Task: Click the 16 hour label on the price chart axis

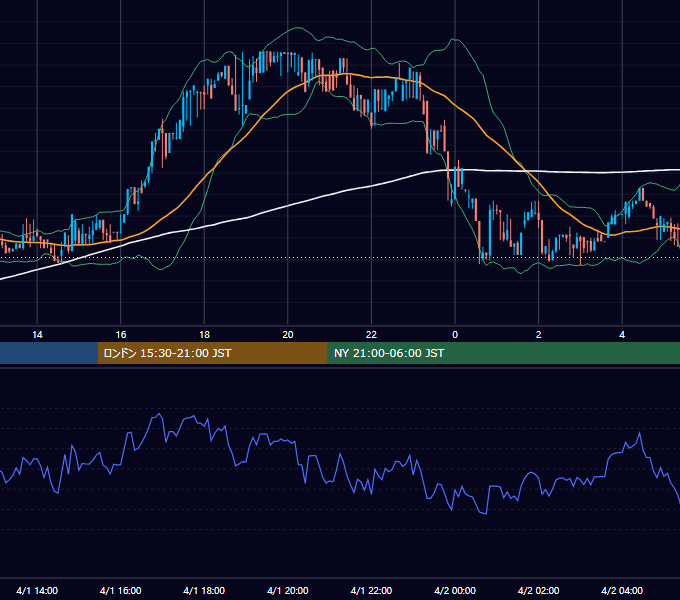Action: 121,335
